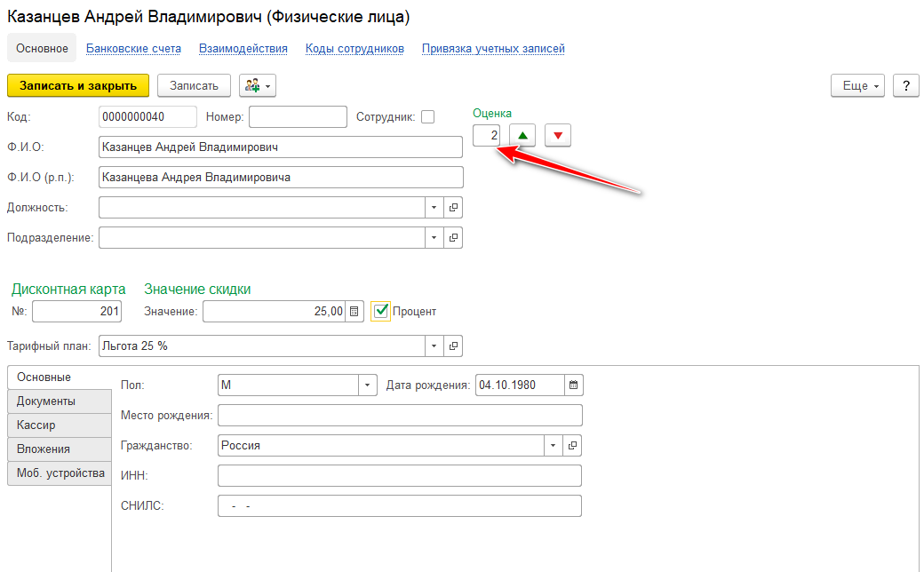Click into the ИНН input field
The width and height of the screenshot is (924, 572).
tap(399, 475)
